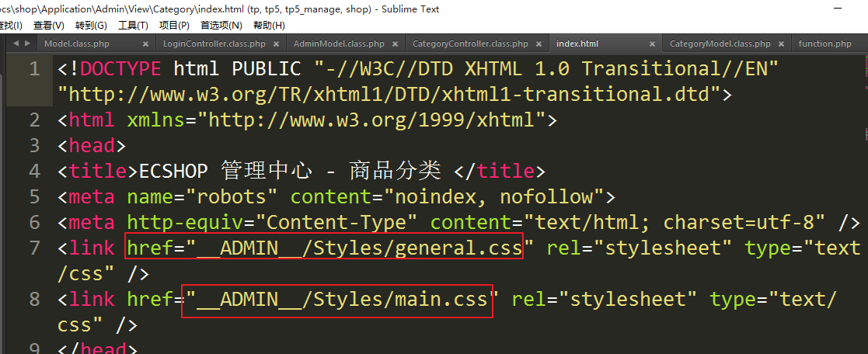The image size is (868, 354).
Task: Close the Model.class.php tab
Action: pyautogui.click(x=145, y=44)
